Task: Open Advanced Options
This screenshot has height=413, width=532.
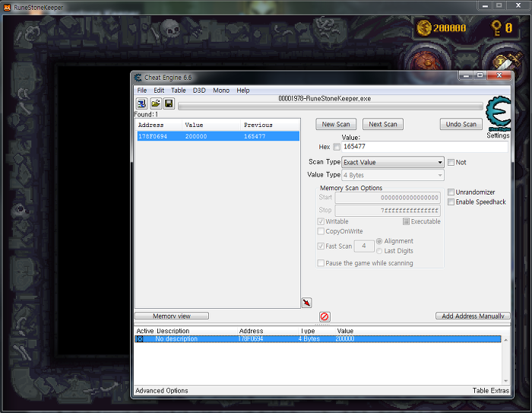Action: [x=161, y=391]
